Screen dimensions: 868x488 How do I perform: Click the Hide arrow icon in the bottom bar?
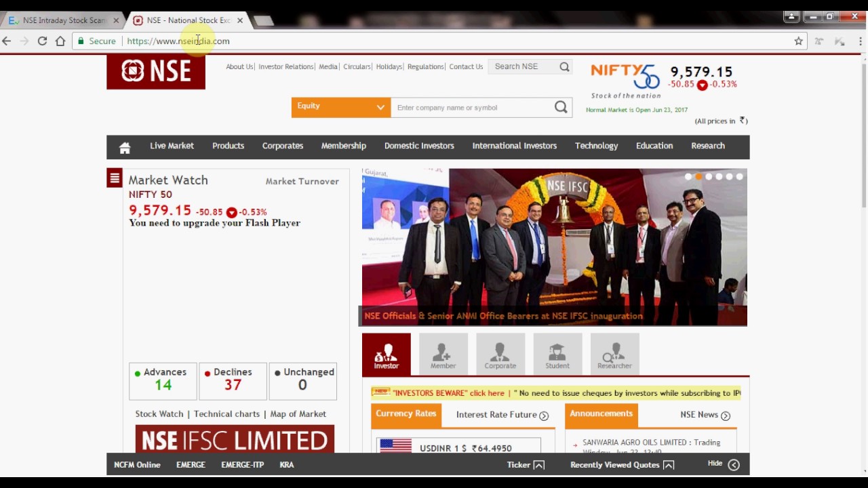pos(734,465)
